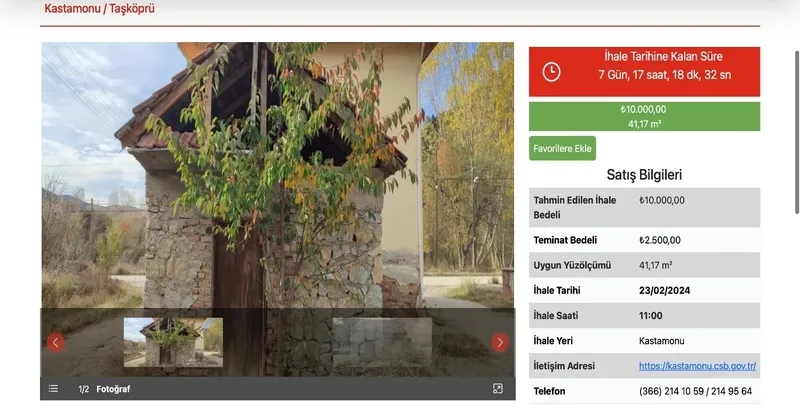Click the phone number (366) 214 10 59
This screenshot has height=413, width=800.
point(666,391)
